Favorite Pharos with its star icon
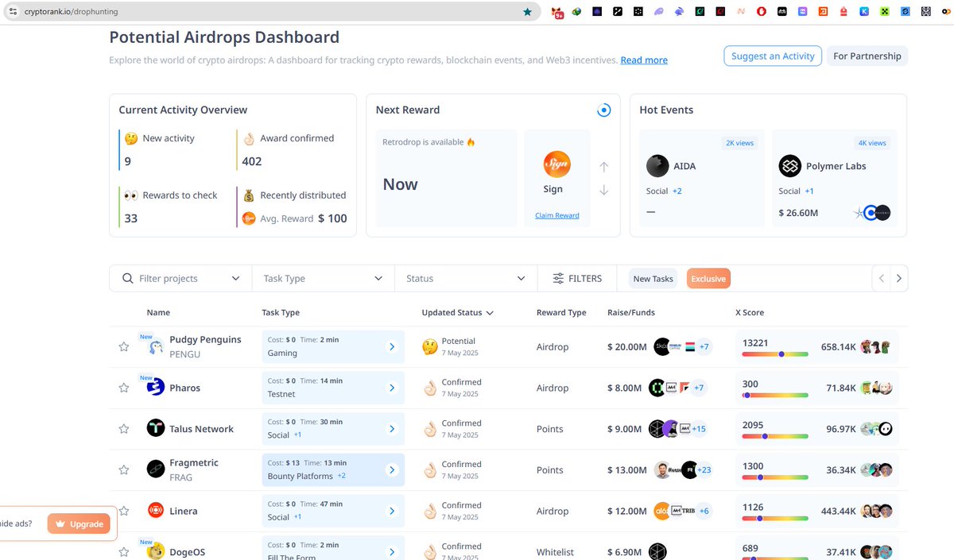Viewport: 954px width, 560px height. [x=124, y=388]
